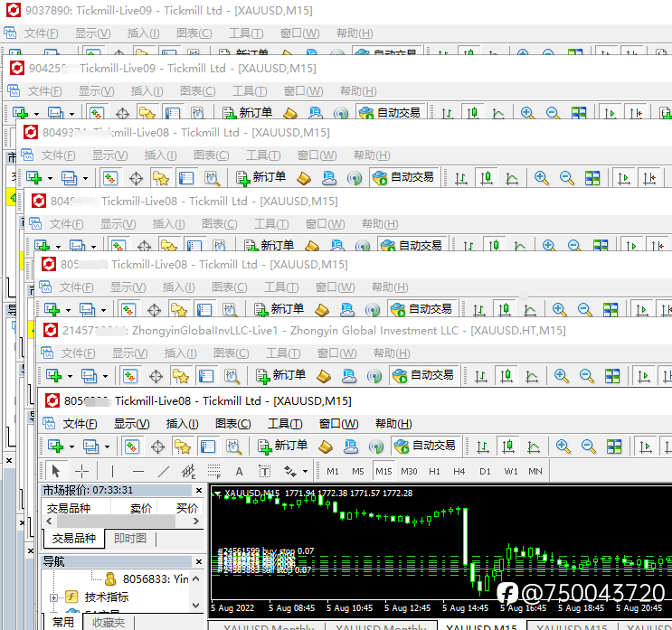Switch to 即时图 tab in Market Watch
The height and width of the screenshot is (630, 672).
(130, 538)
